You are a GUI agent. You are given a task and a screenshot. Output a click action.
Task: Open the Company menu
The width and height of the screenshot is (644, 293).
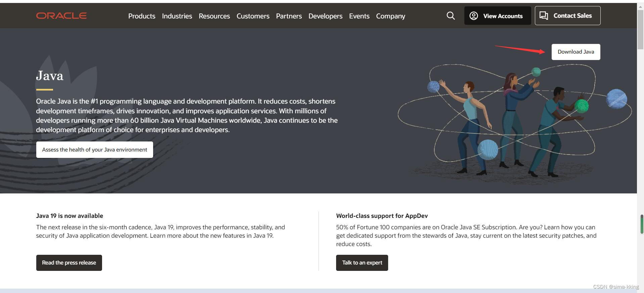coord(390,16)
